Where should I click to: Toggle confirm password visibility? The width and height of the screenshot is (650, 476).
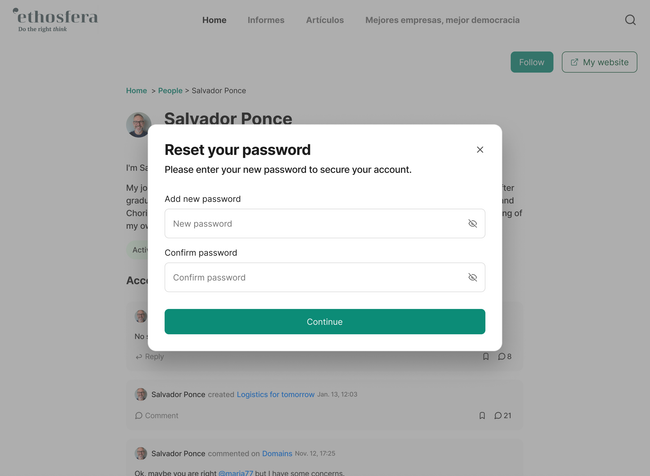tap(473, 278)
